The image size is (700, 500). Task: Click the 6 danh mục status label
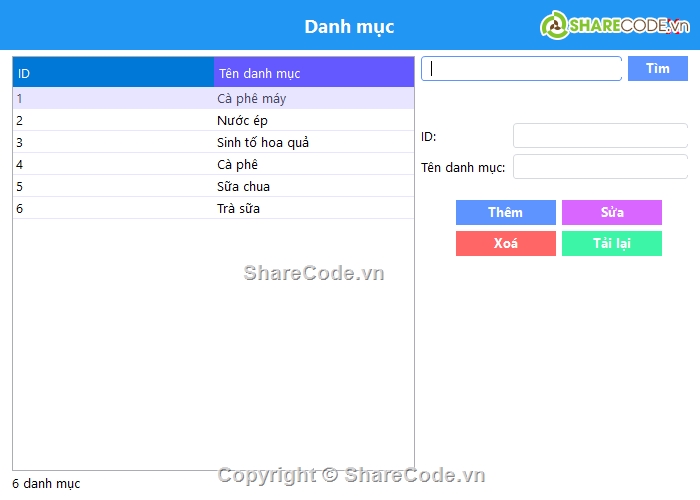coord(46,484)
